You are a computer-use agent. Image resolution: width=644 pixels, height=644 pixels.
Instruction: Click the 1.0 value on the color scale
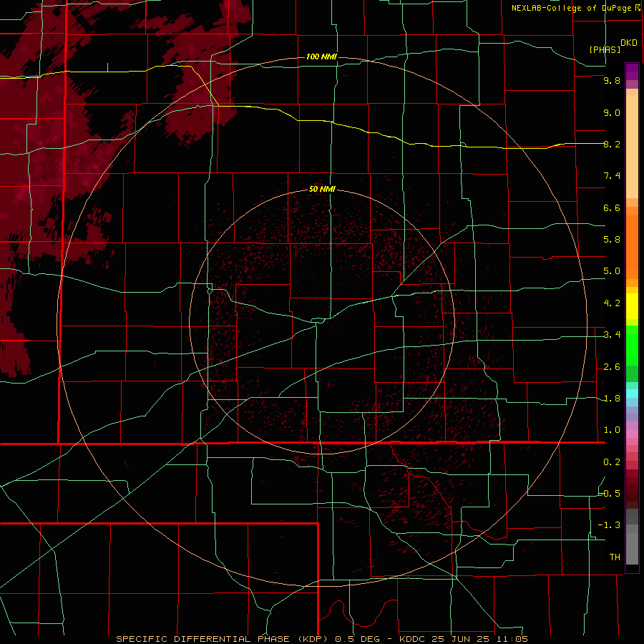coord(612,430)
